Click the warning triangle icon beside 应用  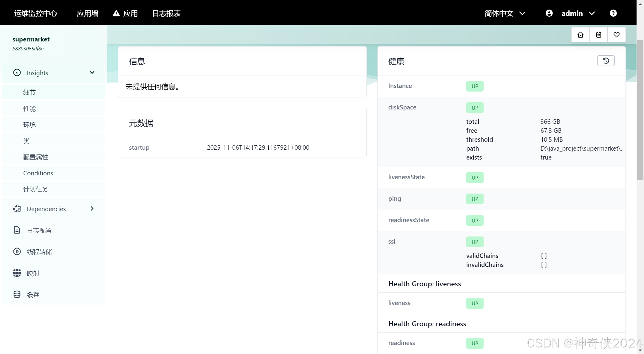click(x=116, y=13)
